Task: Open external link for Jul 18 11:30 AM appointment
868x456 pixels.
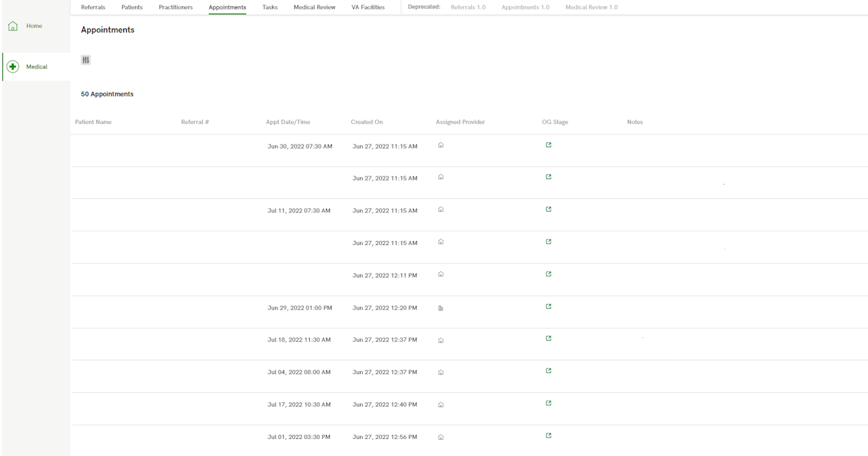Action: [549, 338]
